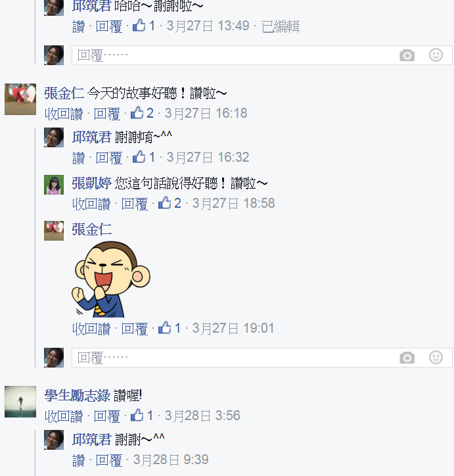Click 回覆 under 邱筑君's 9:39 reply
This screenshot has width=454, height=476.
click(109, 460)
